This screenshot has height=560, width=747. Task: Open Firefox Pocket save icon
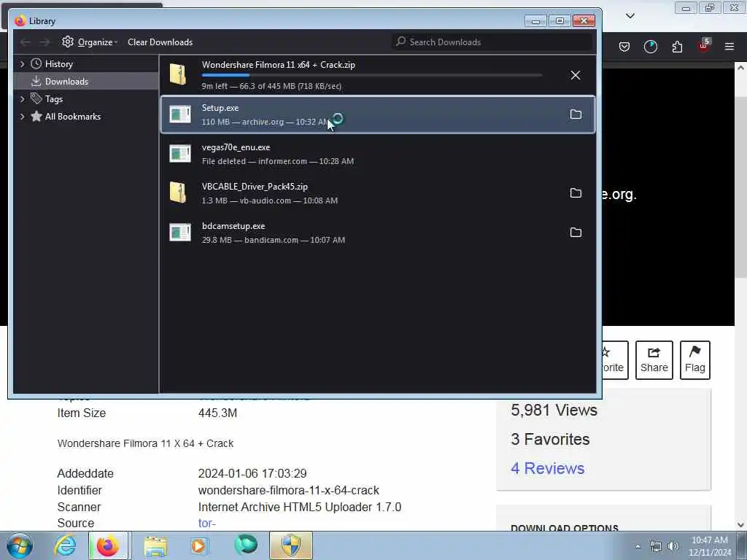point(624,47)
